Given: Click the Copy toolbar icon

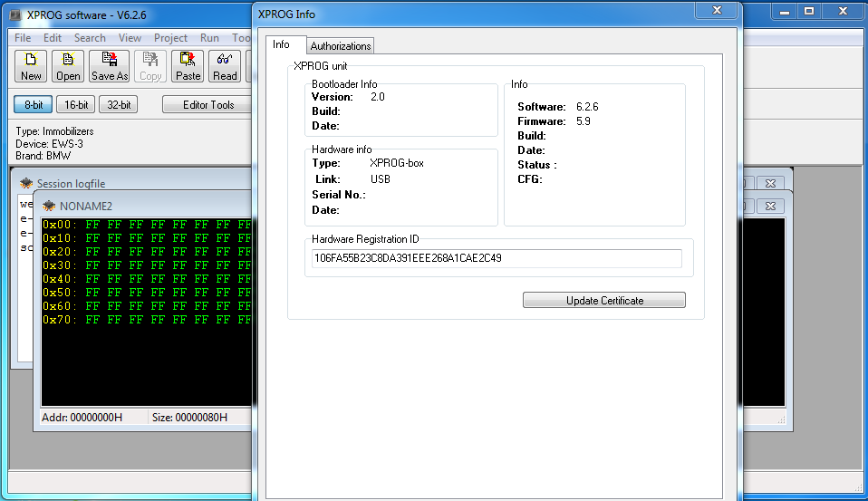Looking at the screenshot, I should (150, 66).
